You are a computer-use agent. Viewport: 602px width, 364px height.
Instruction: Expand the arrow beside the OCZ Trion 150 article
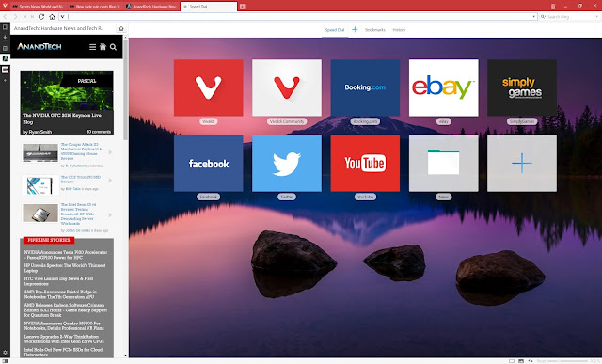coord(110,180)
